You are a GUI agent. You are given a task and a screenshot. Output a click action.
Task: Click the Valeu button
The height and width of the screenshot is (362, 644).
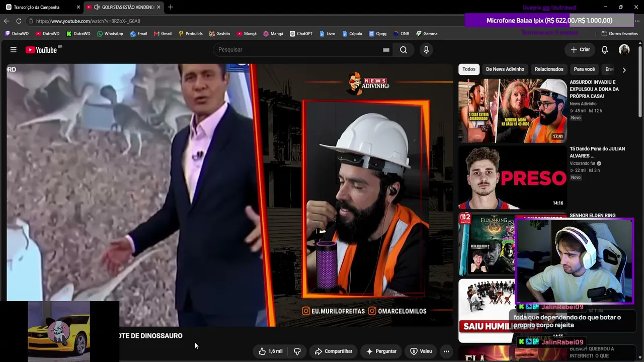(421, 351)
